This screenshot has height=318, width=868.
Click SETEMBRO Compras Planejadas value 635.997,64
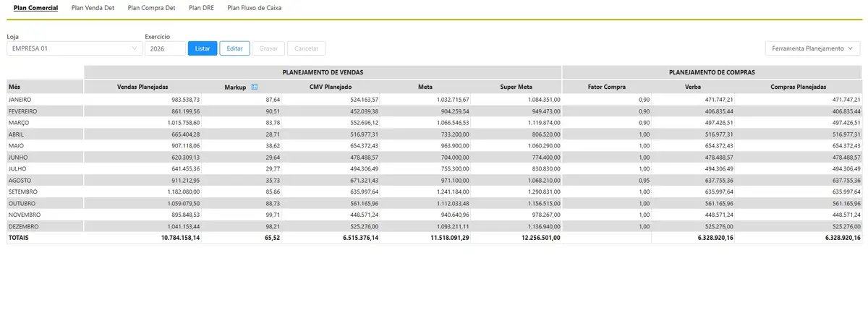(x=846, y=192)
